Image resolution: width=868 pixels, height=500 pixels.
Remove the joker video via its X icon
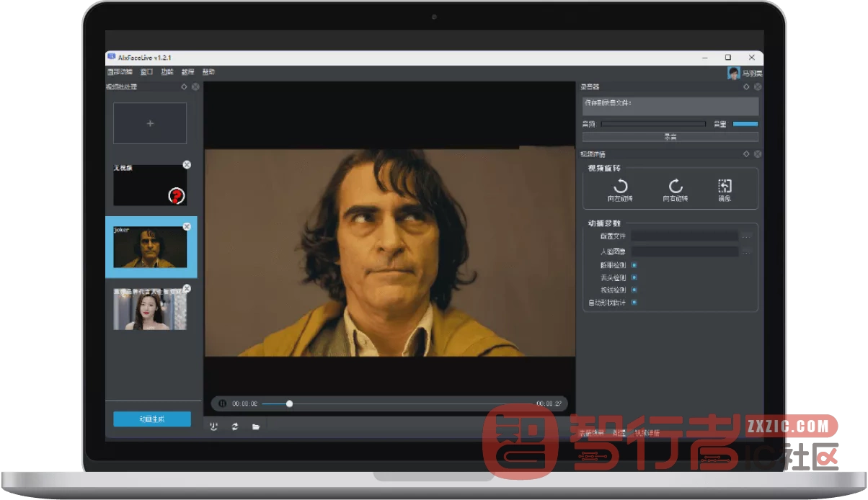point(187,226)
